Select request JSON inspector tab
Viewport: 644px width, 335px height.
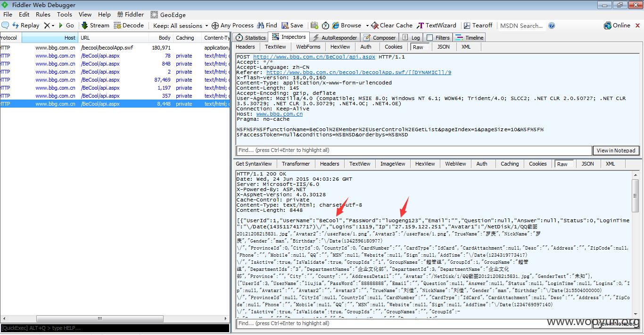[443, 47]
